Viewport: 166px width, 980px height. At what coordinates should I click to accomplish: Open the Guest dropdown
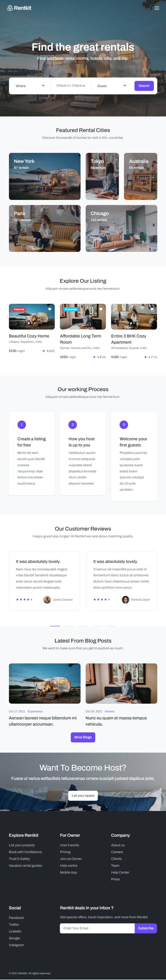[111, 86]
